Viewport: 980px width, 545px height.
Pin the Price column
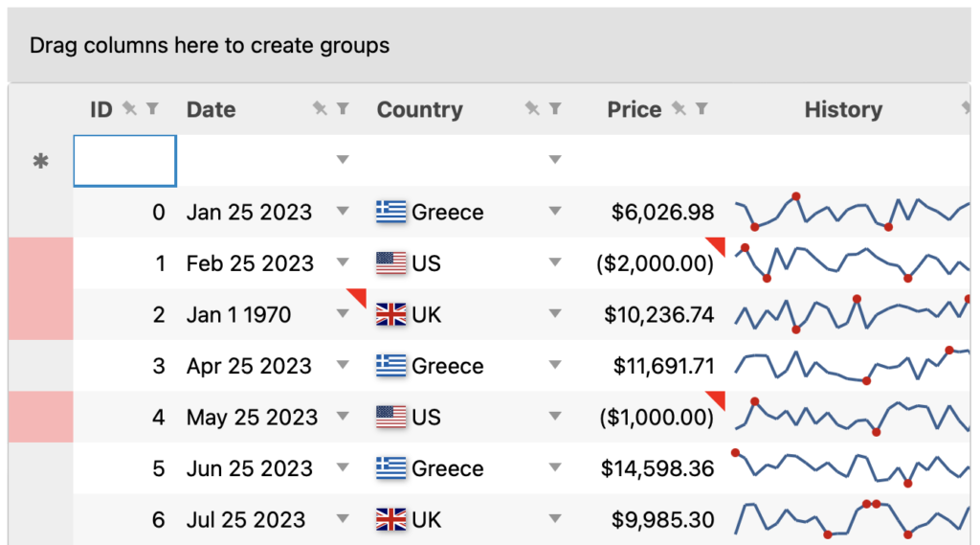click(x=679, y=109)
